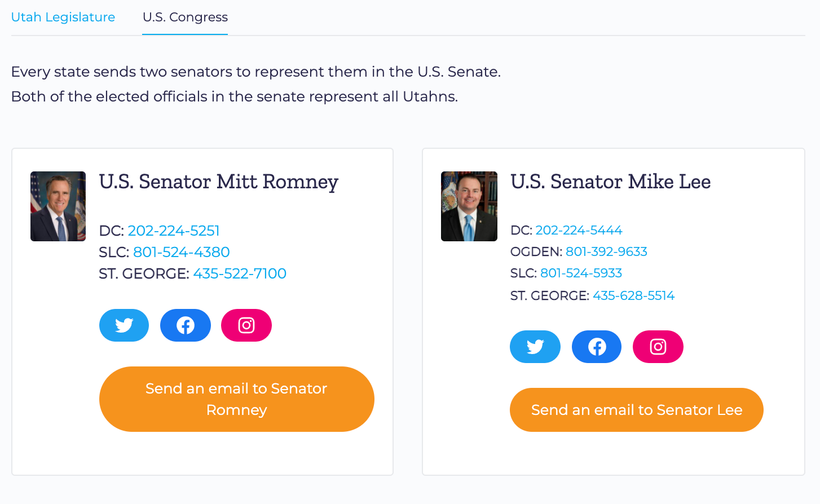Viewport: 820px width, 504px height.
Task: Open Mitt Romney's Instagram icon
Action: 246,325
